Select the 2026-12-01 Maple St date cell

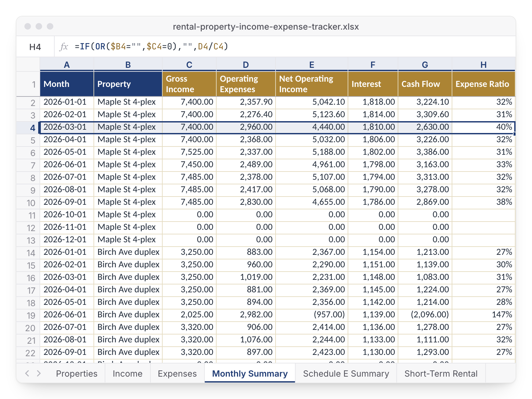[x=67, y=240]
